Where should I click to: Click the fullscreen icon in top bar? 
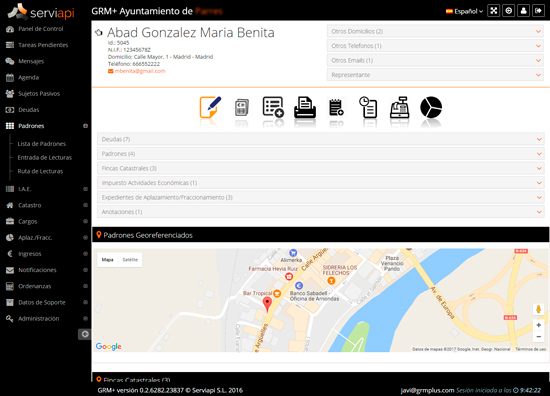click(494, 11)
